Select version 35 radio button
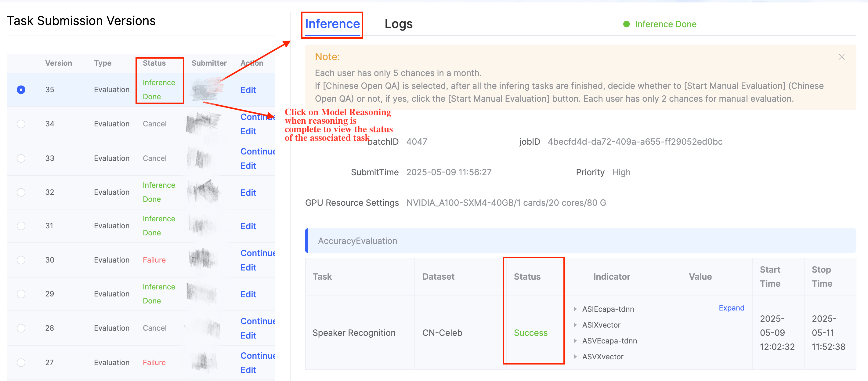The image size is (868, 381). tap(21, 90)
